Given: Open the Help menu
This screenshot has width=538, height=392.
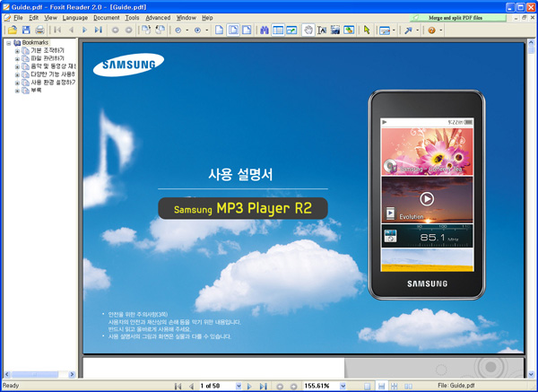Looking at the screenshot, I should click(x=207, y=18).
